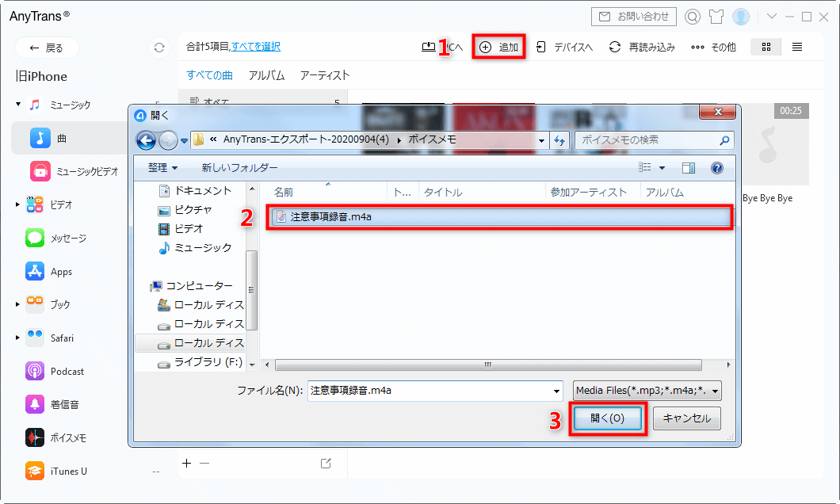Screen dimensions: 840x504
Task: Expand the Safari category arrow
Action: 17,338
